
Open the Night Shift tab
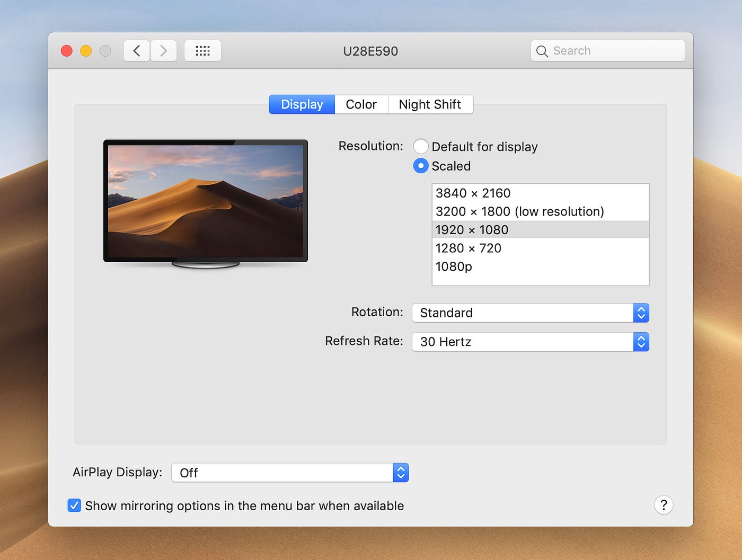pyautogui.click(x=430, y=104)
